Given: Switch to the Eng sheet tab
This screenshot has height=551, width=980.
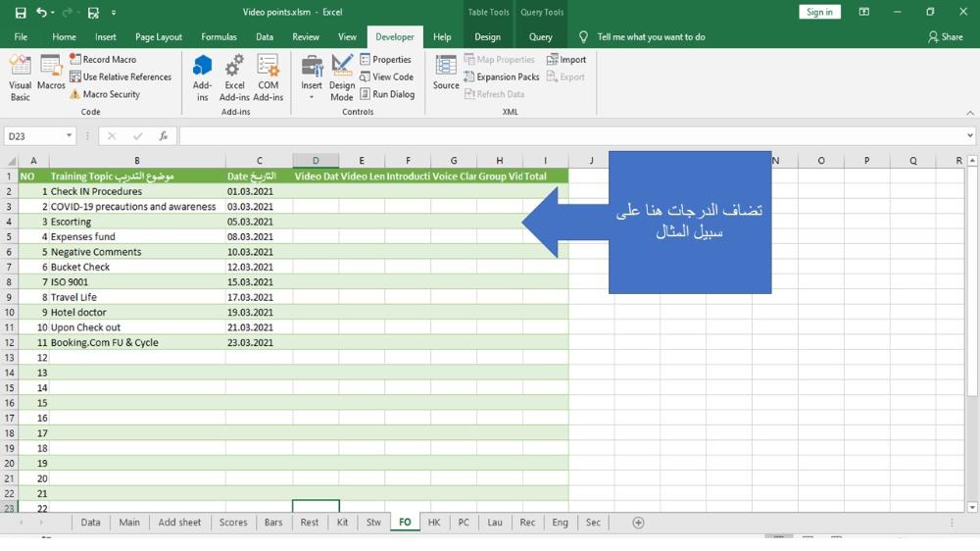Looking at the screenshot, I should point(560,523).
